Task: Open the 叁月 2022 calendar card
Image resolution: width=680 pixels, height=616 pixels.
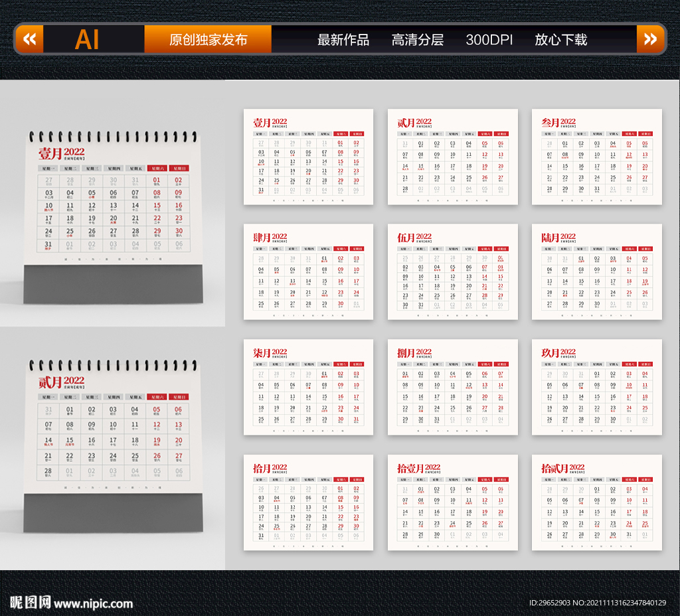Action: [597, 157]
